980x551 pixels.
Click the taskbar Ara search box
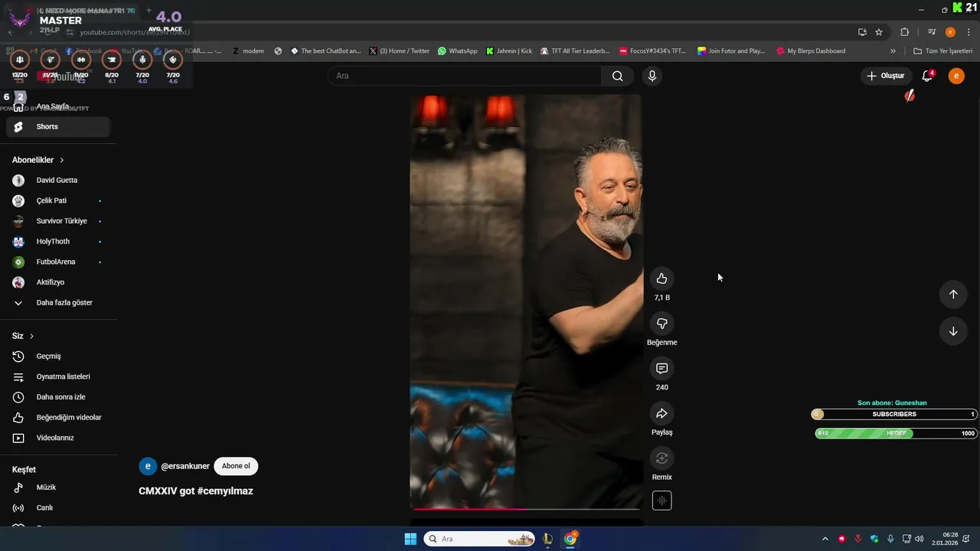(x=480, y=539)
